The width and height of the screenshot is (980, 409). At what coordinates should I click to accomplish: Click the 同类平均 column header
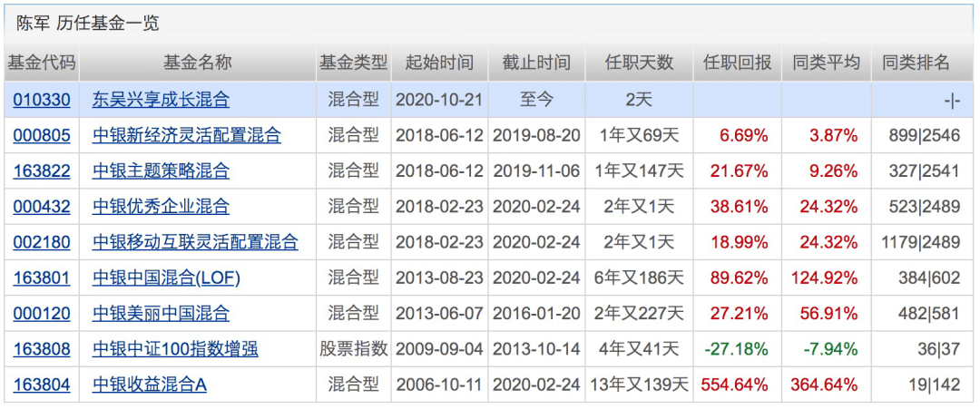(x=827, y=63)
